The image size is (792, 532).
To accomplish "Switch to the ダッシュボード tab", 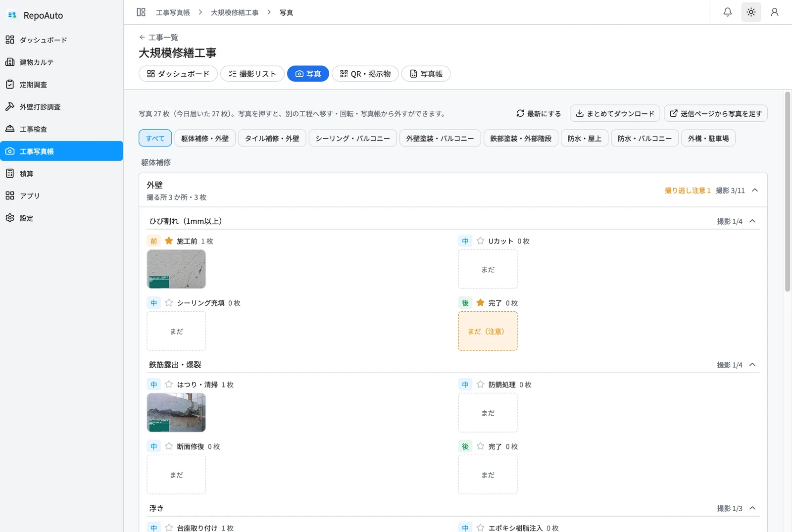I will pyautogui.click(x=178, y=74).
